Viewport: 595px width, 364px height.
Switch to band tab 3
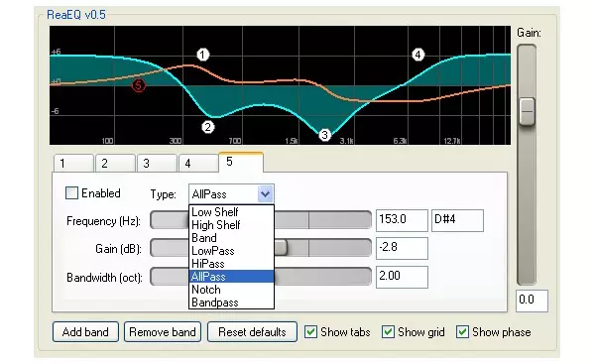(157, 164)
